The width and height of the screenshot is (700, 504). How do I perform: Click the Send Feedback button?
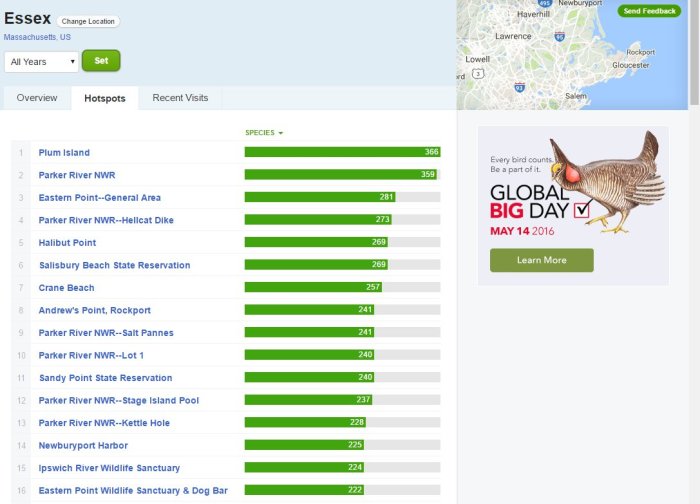(648, 11)
